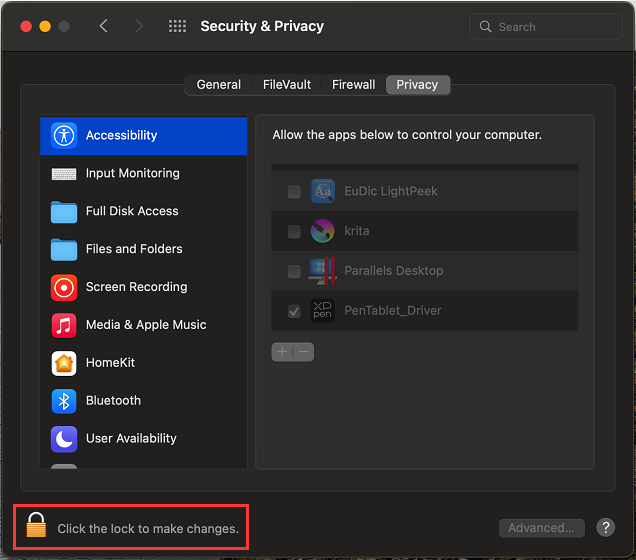Uncheck the PenTablet_Driver checkbox

[294, 311]
